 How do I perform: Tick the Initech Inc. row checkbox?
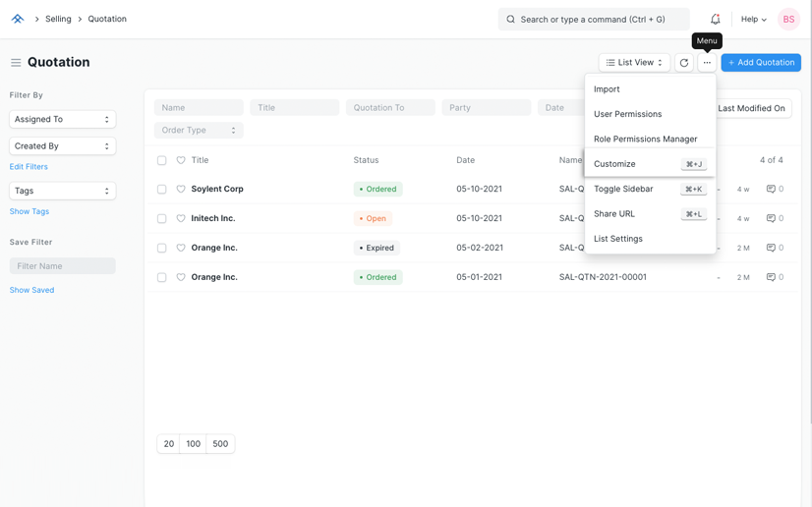point(162,218)
